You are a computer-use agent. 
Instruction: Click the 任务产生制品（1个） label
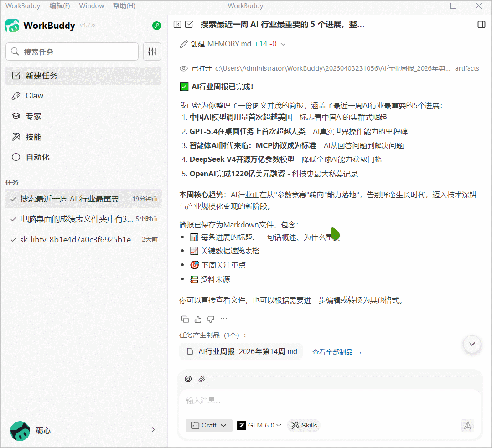pyautogui.click(x=212, y=335)
